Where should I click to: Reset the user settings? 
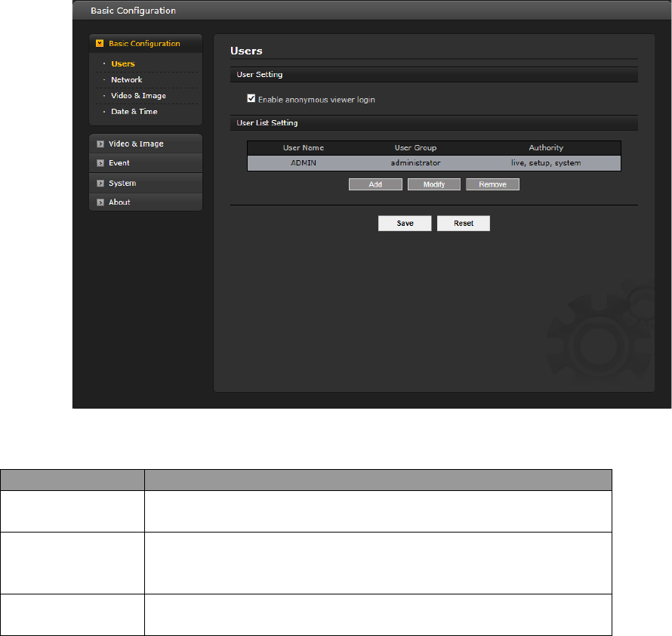pyautogui.click(x=464, y=224)
